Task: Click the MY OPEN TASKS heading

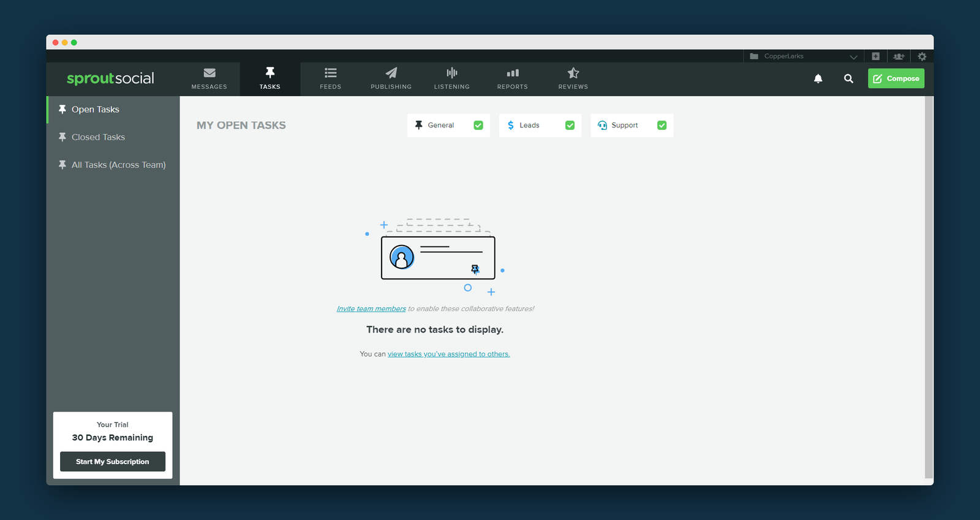Action: (241, 125)
